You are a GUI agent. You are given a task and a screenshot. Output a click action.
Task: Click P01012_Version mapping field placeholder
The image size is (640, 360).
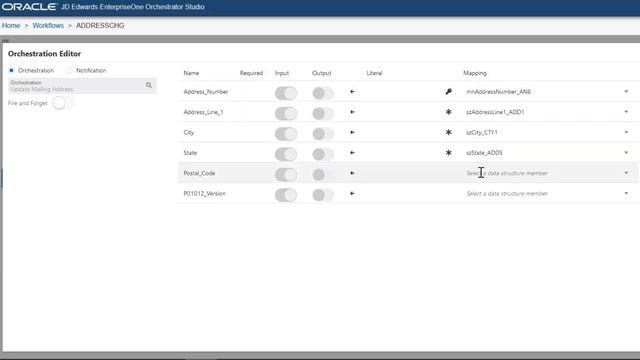[507, 194]
